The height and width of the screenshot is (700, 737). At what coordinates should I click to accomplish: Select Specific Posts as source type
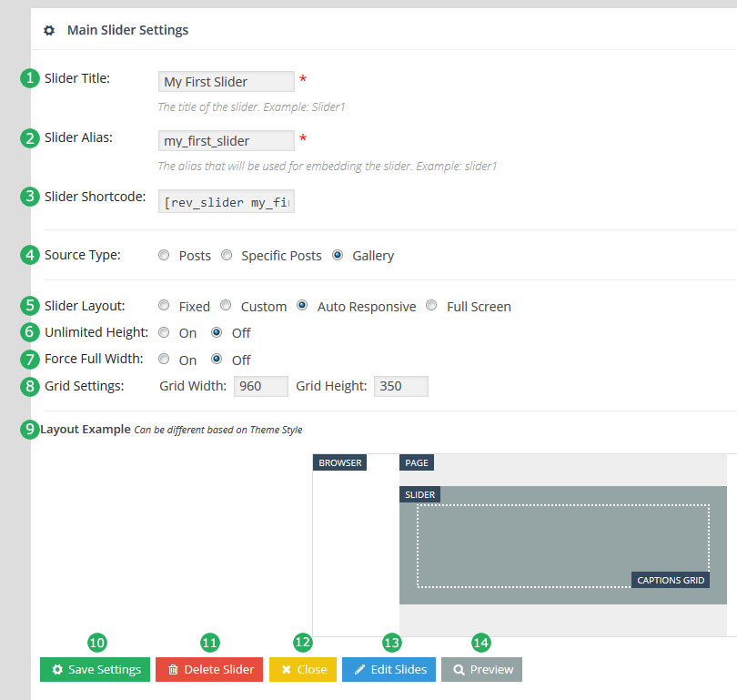pos(227,256)
